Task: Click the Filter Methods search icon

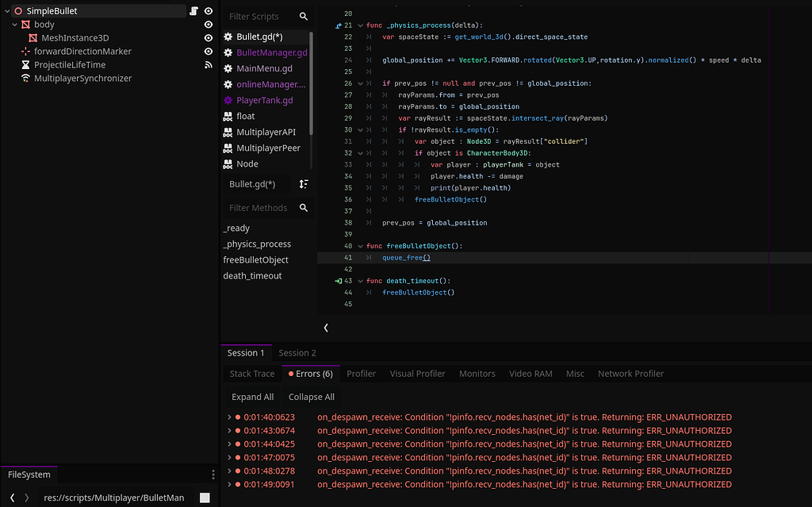Action: pyautogui.click(x=302, y=208)
